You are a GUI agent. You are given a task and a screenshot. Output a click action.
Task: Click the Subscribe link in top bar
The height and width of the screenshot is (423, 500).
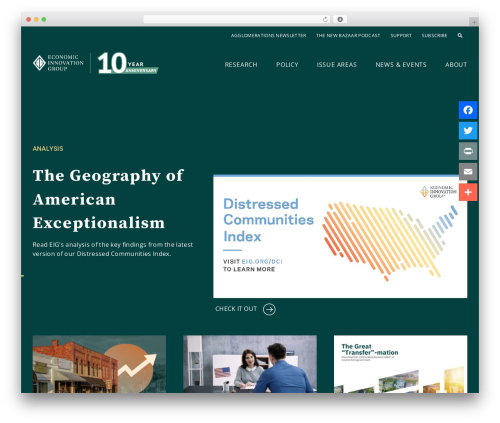(434, 35)
